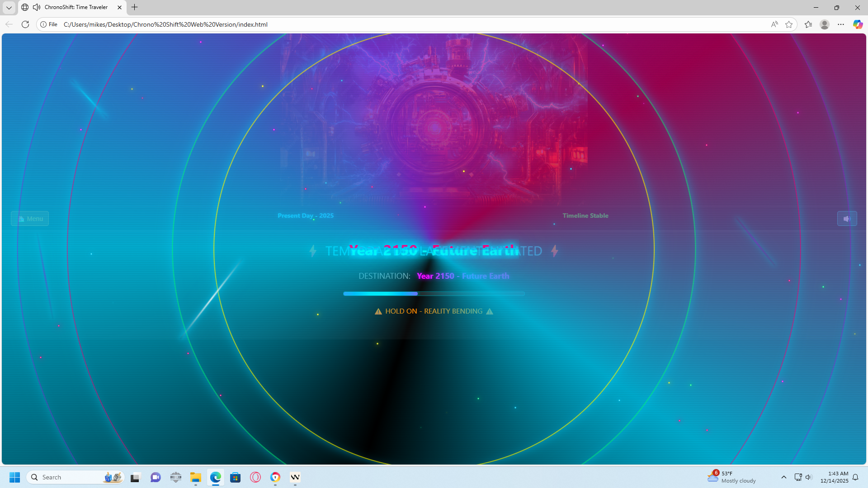Viewport: 868px width, 488px height.
Task: Open File Explorer from the taskbar
Action: point(195,477)
